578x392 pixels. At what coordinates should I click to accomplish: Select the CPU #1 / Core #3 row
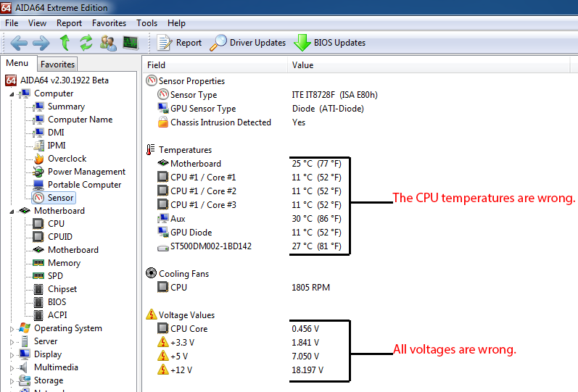(x=249, y=205)
